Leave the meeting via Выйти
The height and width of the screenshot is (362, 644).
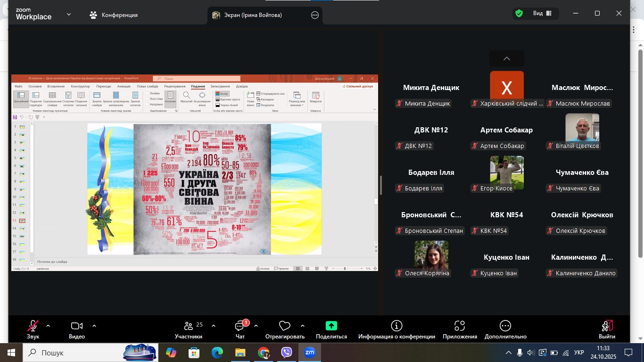607,326
